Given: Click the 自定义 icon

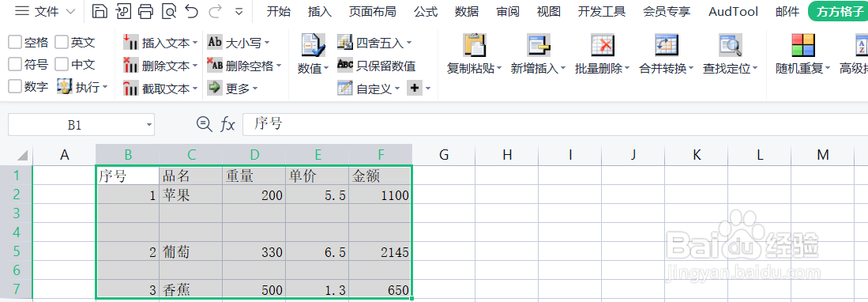Looking at the screenshot, I should pos(345,88).
